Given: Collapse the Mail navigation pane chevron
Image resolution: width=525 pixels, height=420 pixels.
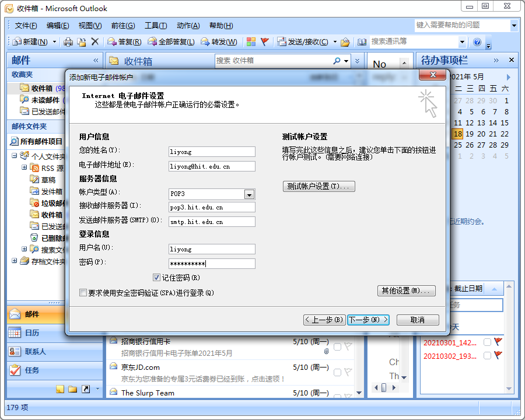Looking at the screenshot, I should pos(96,60).
